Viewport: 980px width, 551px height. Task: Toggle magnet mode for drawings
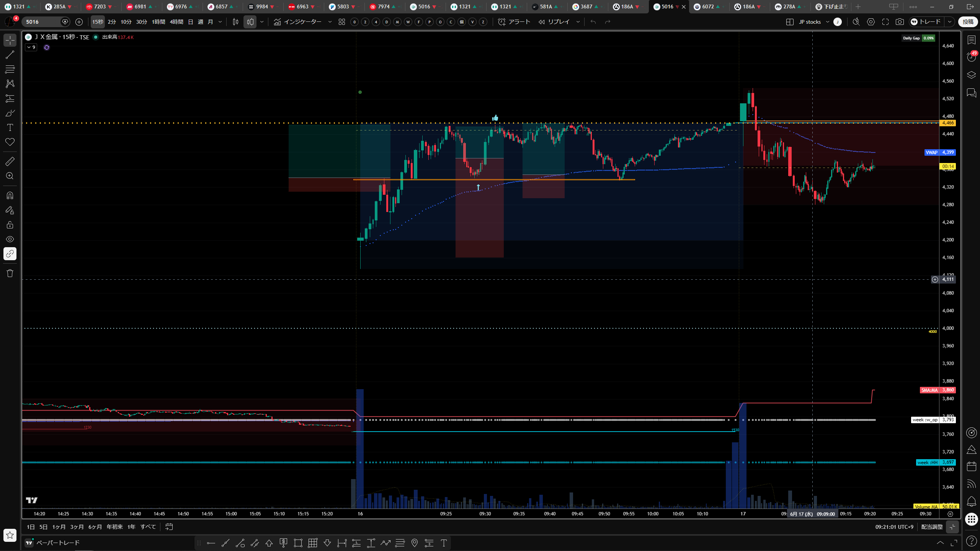click(x=10, y=196)
